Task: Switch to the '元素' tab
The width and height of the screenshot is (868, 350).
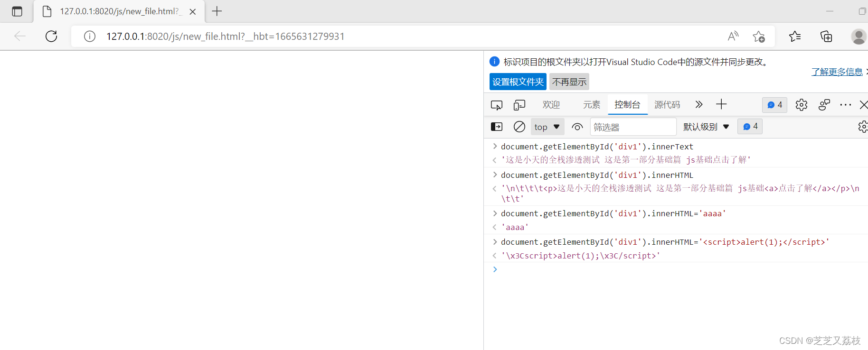Action: [x=592, y=105]
